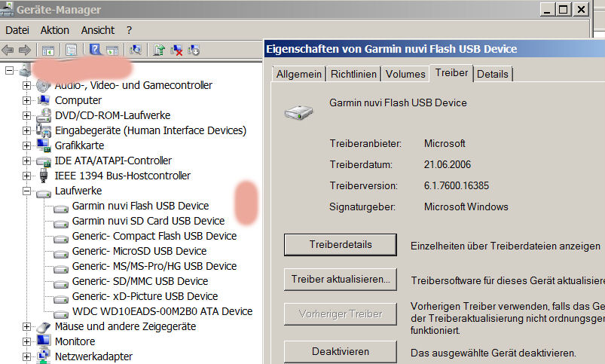Viewport: 605px width, 364px height.
Task: Toggle the action pane toolbar icon
Action: pyautogui.click(x=112, y=50)
